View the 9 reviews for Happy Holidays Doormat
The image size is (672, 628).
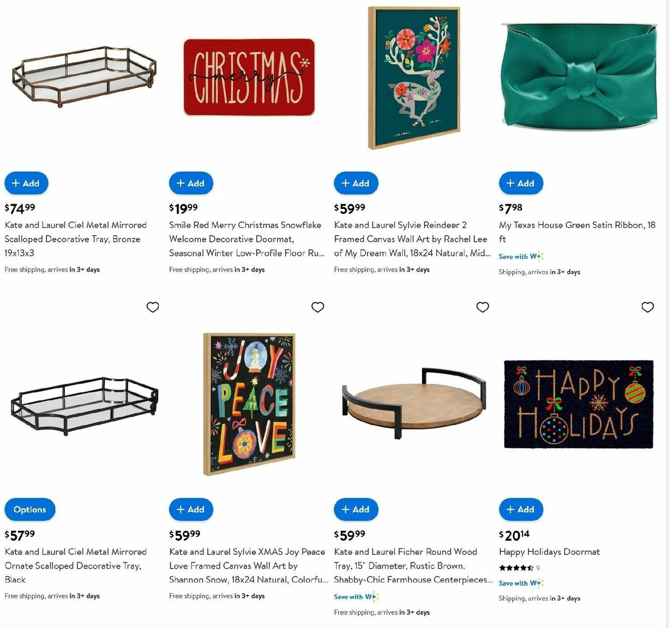pos(537,568)
